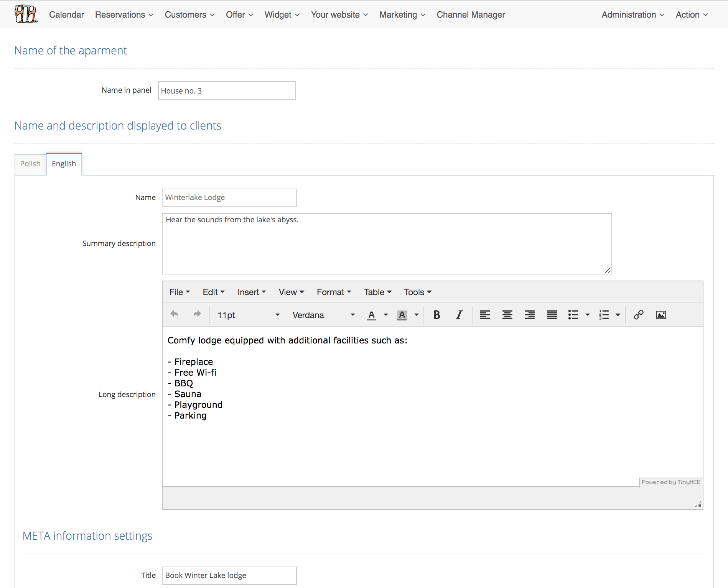Viewport: 728px width, 588px height.
Task: Click the undo arrow in editor toolbar
Action: click(174, 315)
